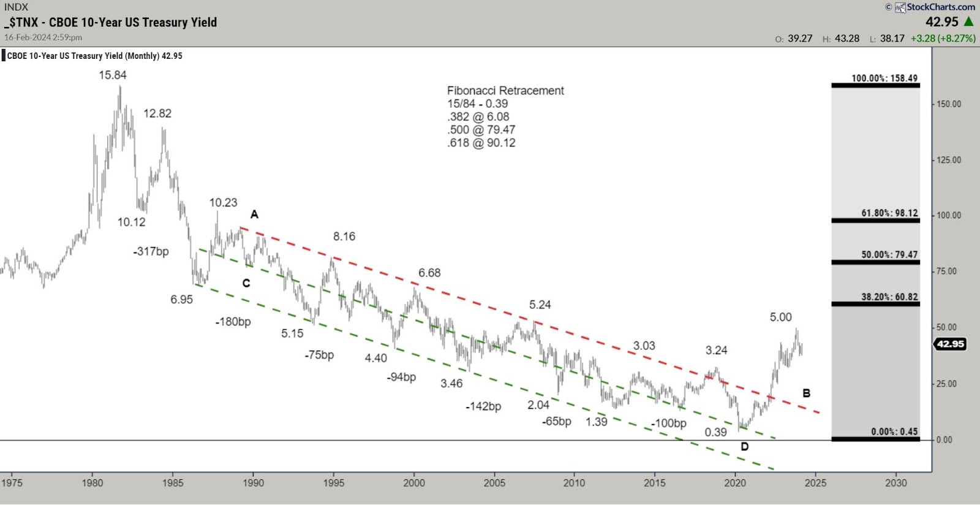
Task: Click the green up arrow beside the price
Action: pyautogui.click(x=969, y=21)
